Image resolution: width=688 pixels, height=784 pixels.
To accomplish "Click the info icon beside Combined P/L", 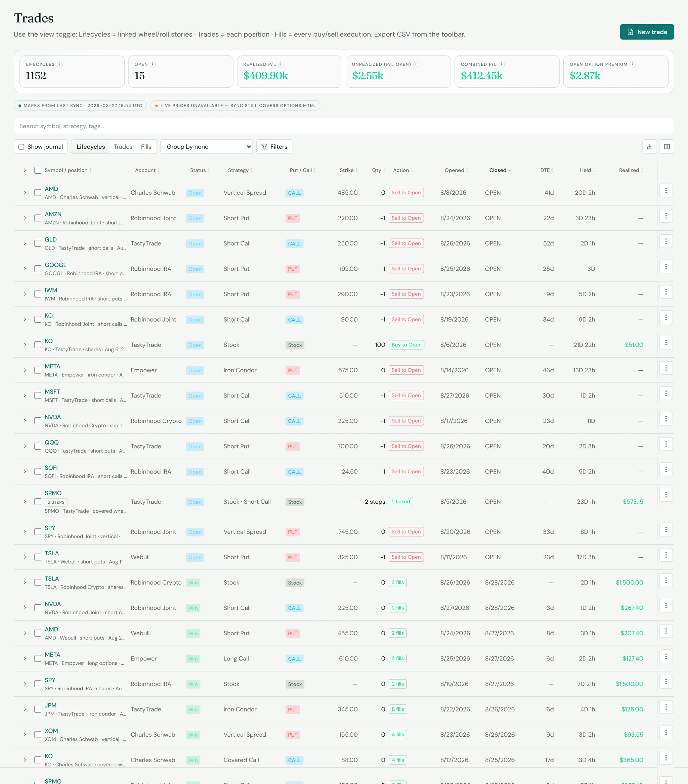I will 502,64.
